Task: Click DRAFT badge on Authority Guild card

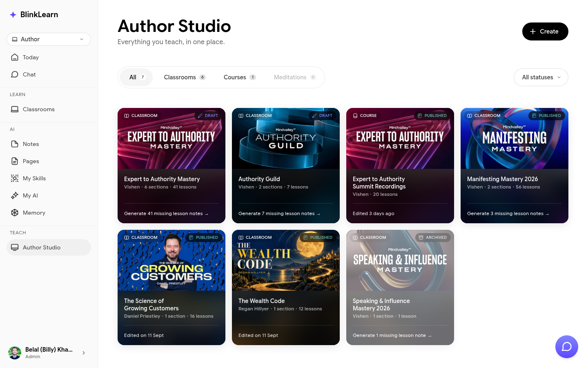Action: [x=323, y=116]
